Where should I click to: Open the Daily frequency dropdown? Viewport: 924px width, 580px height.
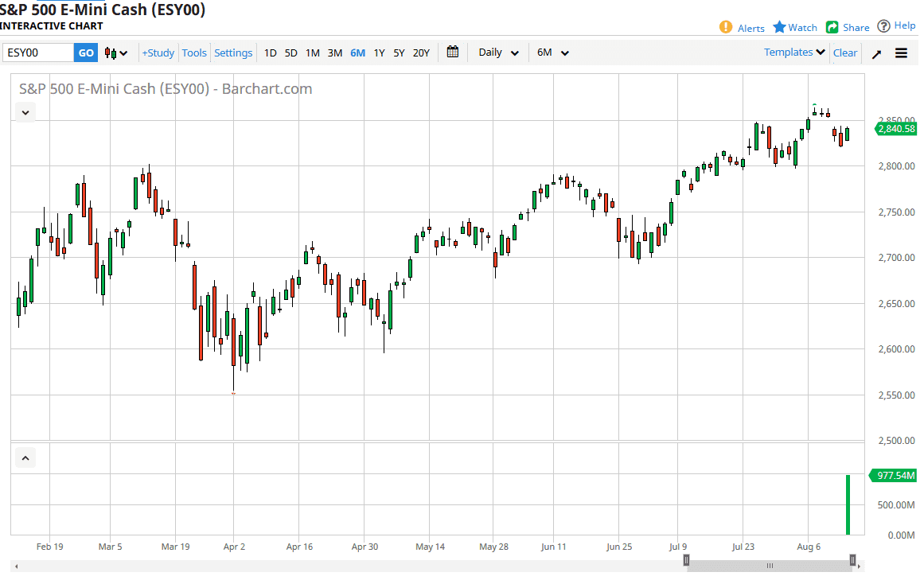[498, 53]
